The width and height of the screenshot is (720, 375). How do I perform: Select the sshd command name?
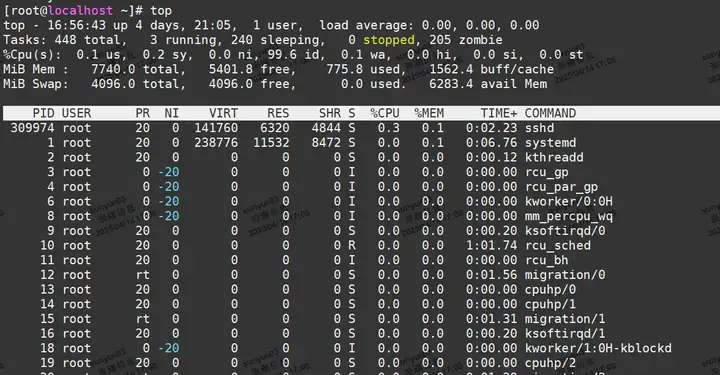[540, 128]
